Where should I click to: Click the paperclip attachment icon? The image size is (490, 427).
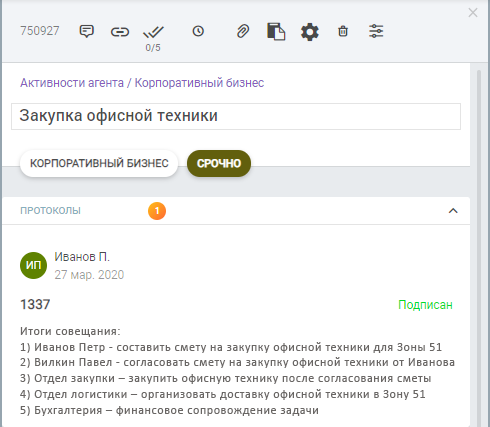click(x=243, y=32)
